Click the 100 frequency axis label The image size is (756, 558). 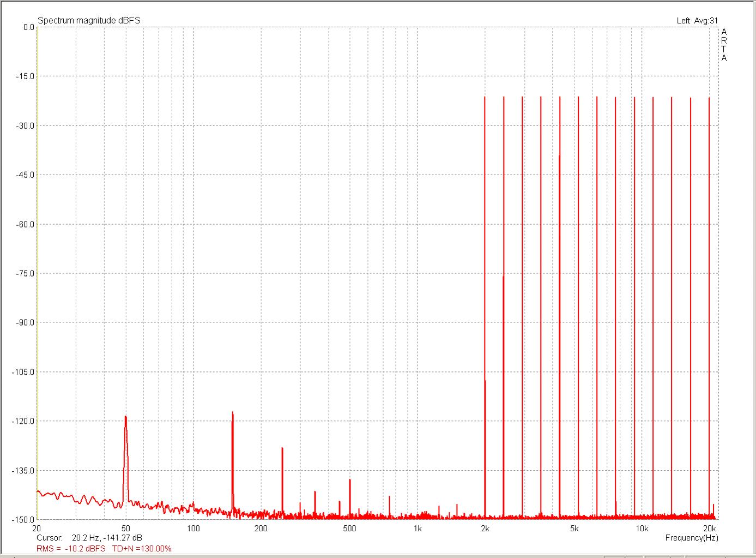click(x=193, y=528)
